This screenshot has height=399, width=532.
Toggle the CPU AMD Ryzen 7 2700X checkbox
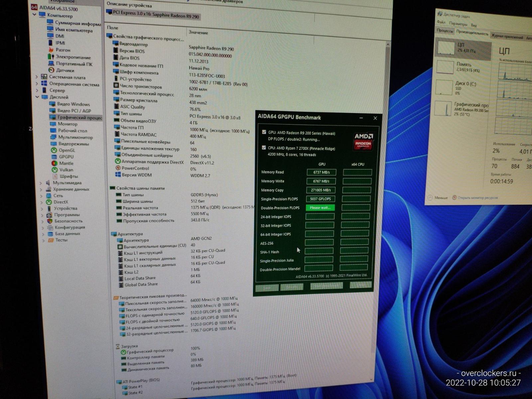pyautogui.click(x=264, y=148)
